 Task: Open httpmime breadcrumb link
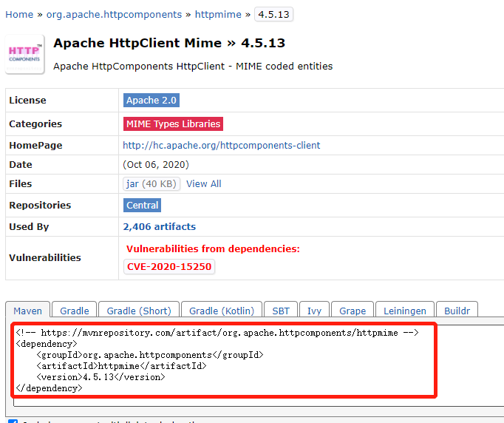(218, 15)
